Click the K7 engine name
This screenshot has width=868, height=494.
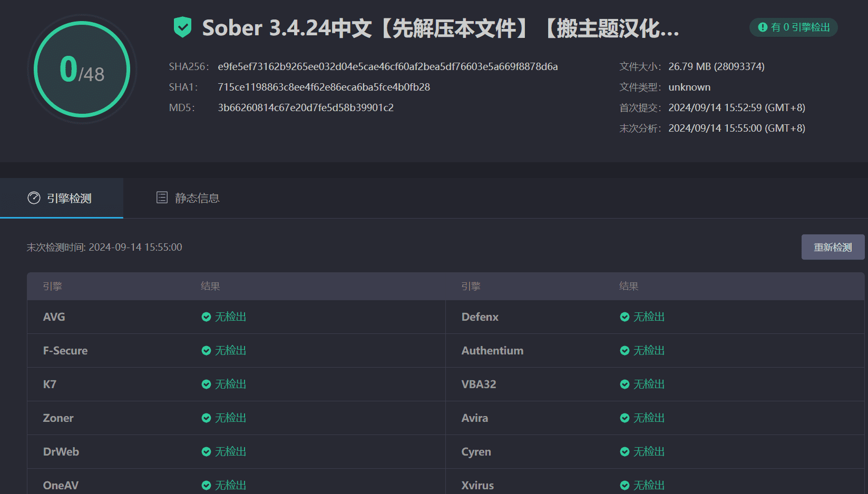click(x=50, y=384)
